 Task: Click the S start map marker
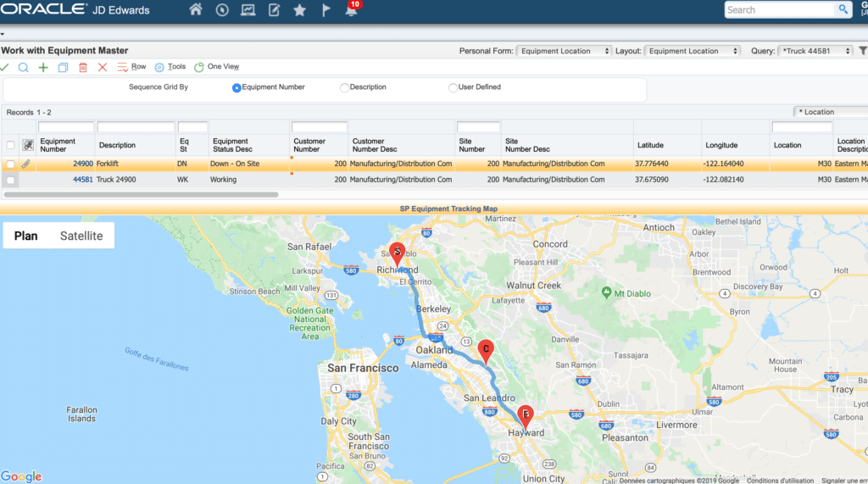pos(397,255)
